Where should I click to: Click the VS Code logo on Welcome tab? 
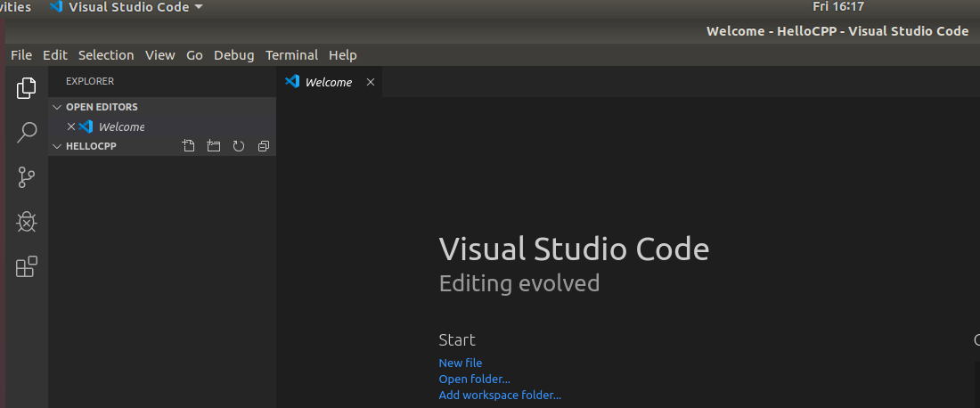pos(292,81)
